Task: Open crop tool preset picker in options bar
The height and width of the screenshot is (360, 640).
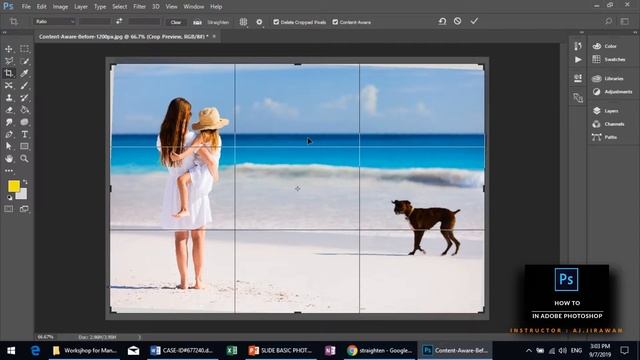Action: point(15,22)
